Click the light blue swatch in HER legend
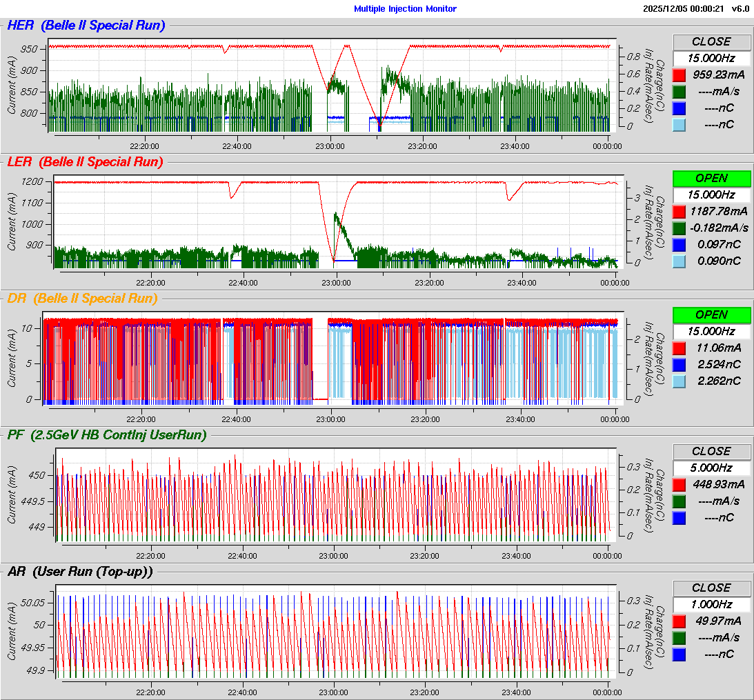The image size is (754, 700). click(679, 125)
